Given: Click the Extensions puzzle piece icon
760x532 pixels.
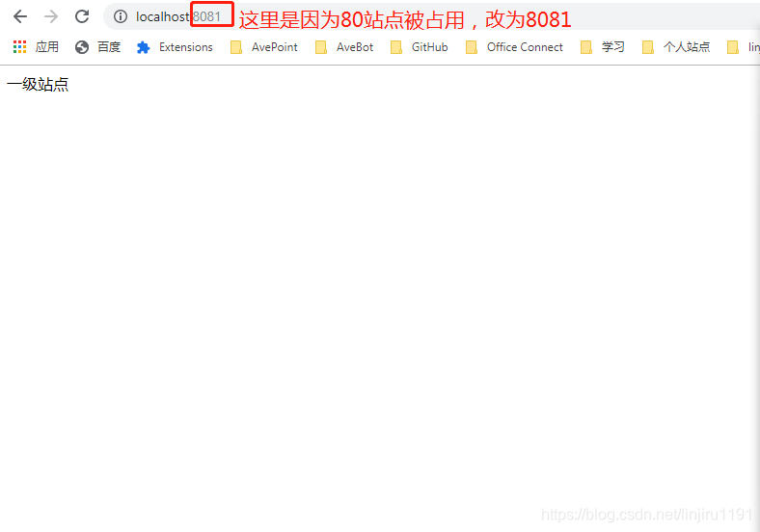Looking at the screenshot, I should click(143, 47).
